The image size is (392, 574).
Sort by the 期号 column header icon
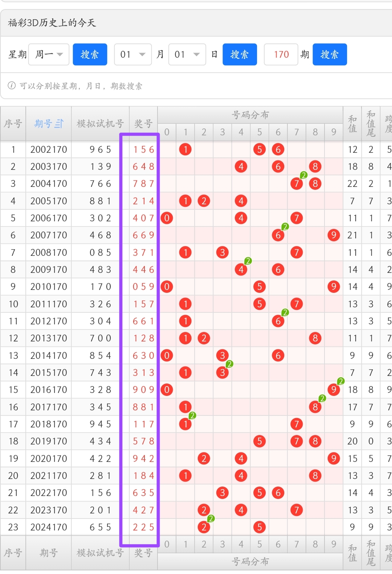pyautogui.click(x=59, y=124)
